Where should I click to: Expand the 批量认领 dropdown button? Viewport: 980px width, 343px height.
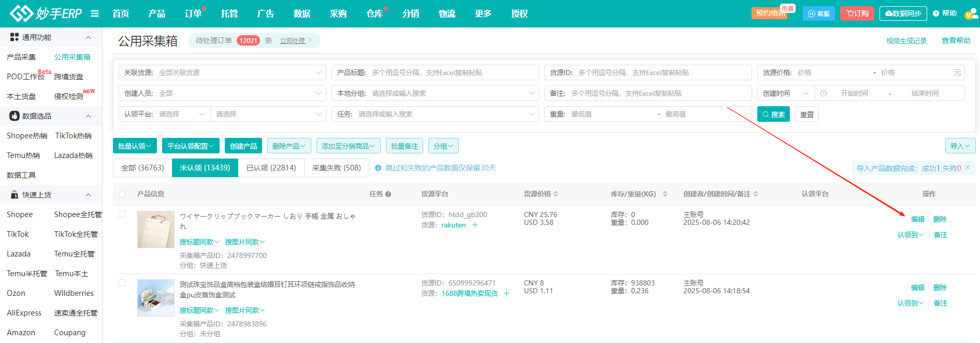coord(135,146)
